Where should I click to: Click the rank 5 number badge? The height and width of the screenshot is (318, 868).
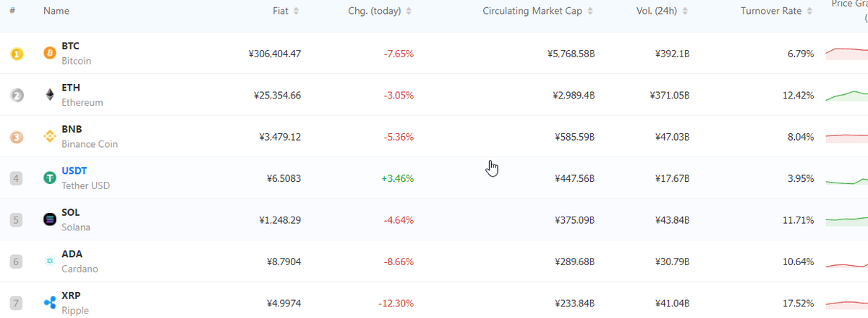point(17,219)
